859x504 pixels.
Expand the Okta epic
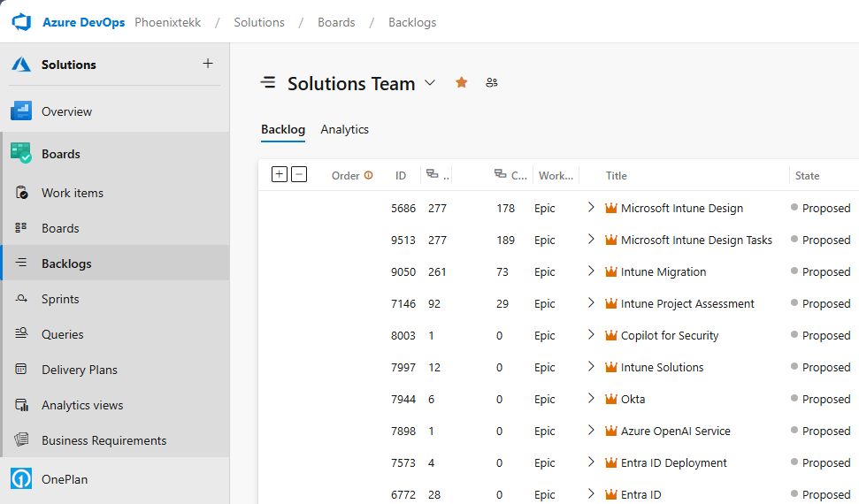coord(591,398)
